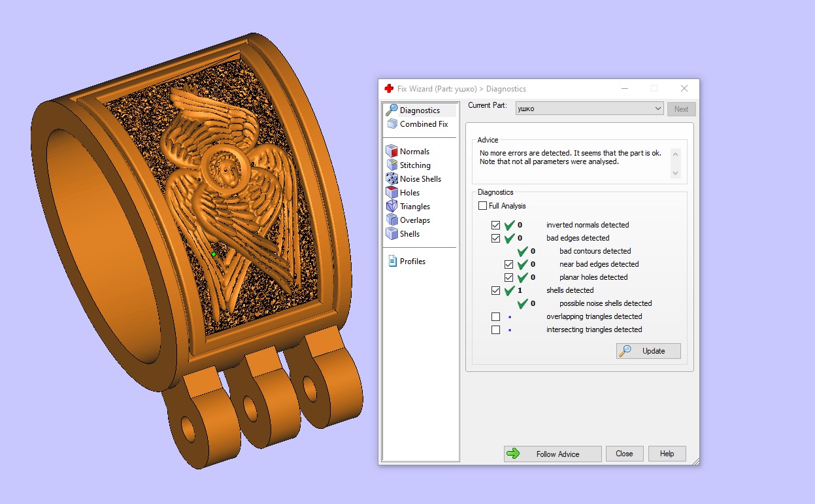Uncheck inverted normals detected checkbox
The height and width of the screenshot is (504, 815).
(x=496, y=225)
